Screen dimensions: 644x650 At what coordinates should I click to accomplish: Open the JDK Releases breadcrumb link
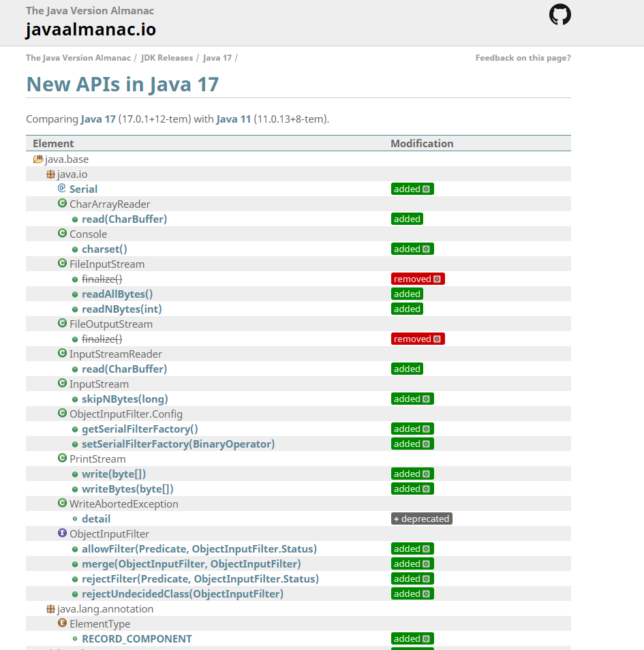pos(167,58)
